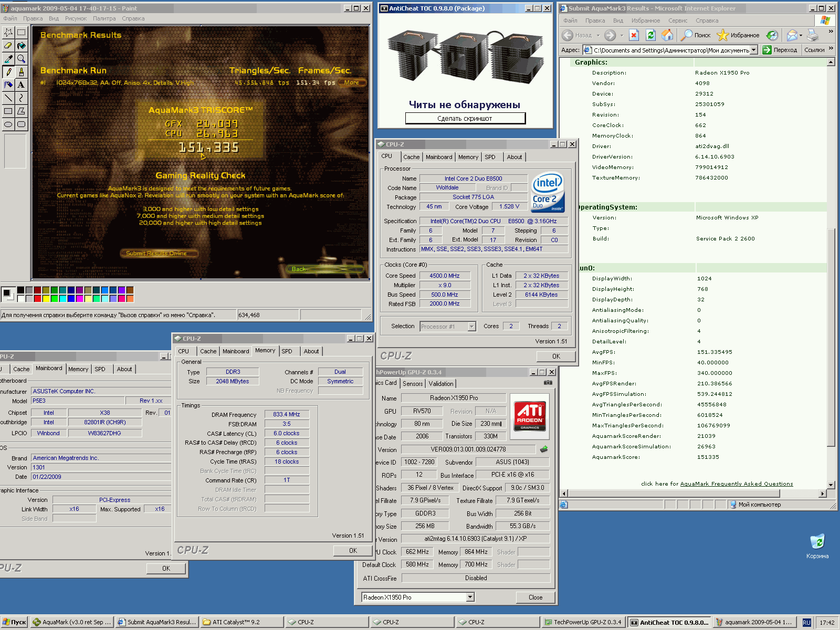Open the Cache tab in CPU-Z Memory window

[208, 351]
